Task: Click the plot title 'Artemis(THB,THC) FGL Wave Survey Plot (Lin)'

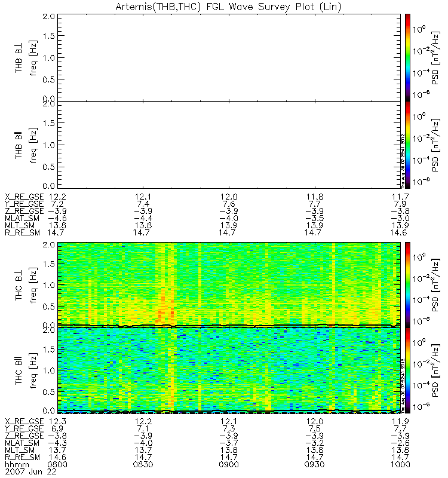Action: [x=228, y=7]
